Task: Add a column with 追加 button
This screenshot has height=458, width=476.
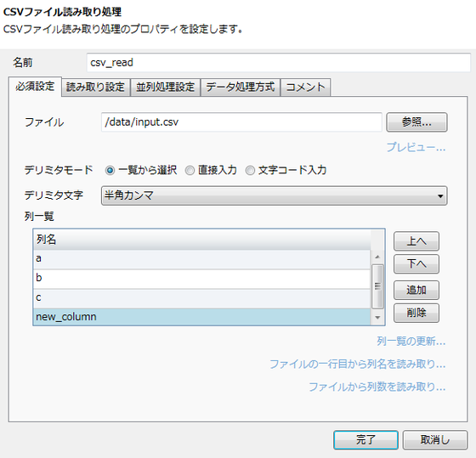Action: (416, 290)
